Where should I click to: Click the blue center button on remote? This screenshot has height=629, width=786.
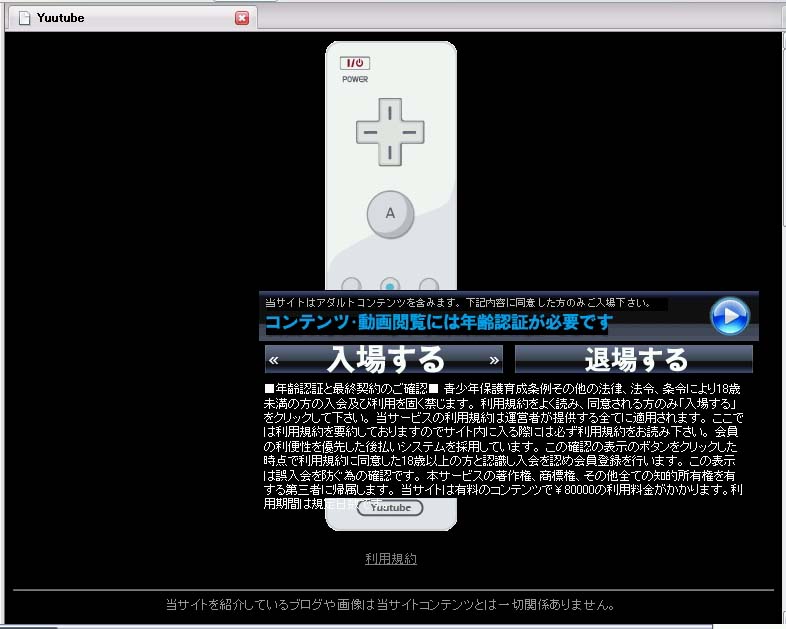390,285
